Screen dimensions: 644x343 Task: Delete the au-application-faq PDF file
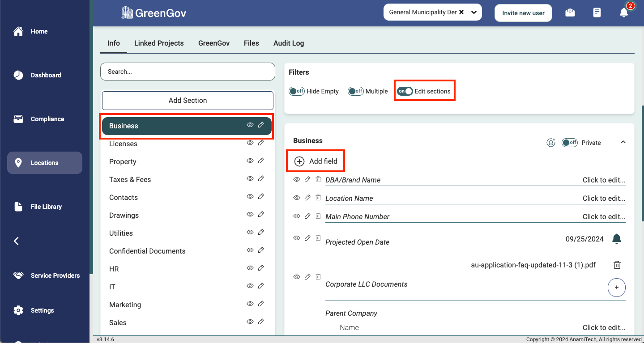click(x=617, y=265)
